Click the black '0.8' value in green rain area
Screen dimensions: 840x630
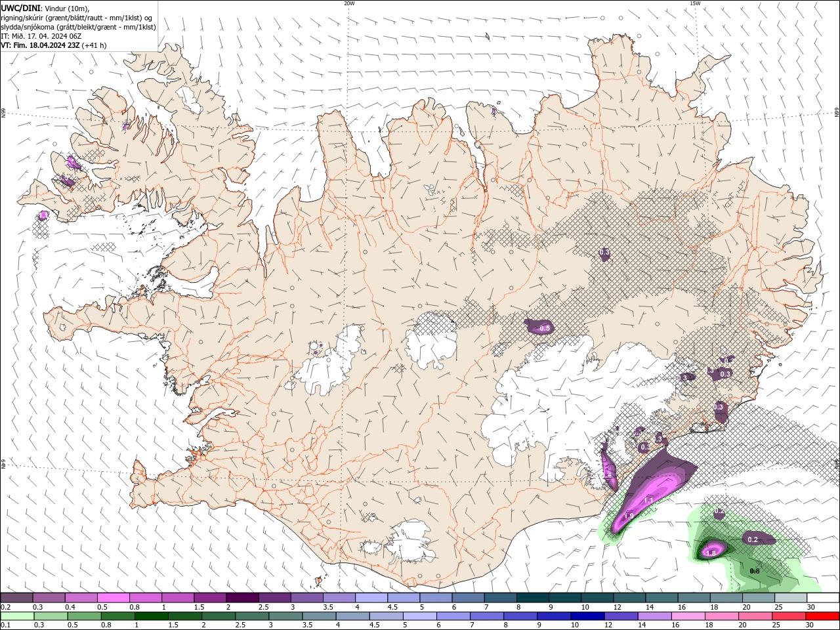(755, 571)
